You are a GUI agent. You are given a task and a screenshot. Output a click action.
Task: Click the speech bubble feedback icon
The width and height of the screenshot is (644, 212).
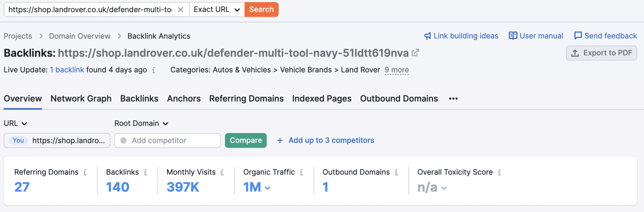pos(578,36)
